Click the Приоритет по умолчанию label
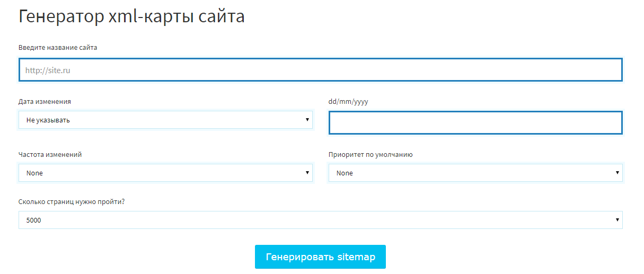The height and width of the screenshot is (274, 644). point(370,155)
